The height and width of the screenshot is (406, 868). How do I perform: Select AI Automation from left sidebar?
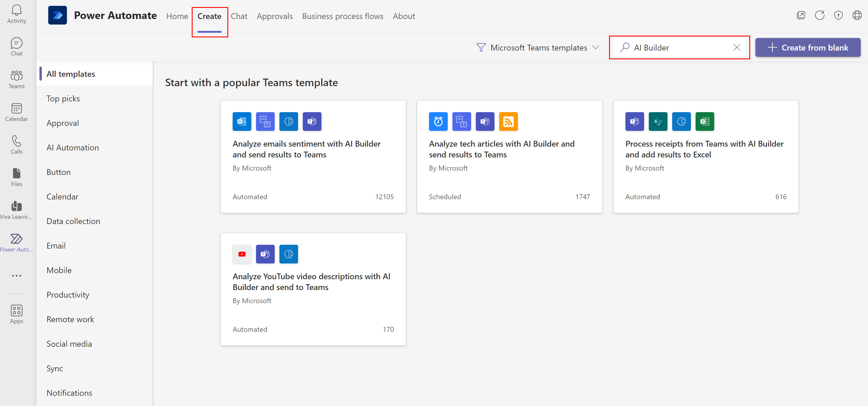point(72,147)
